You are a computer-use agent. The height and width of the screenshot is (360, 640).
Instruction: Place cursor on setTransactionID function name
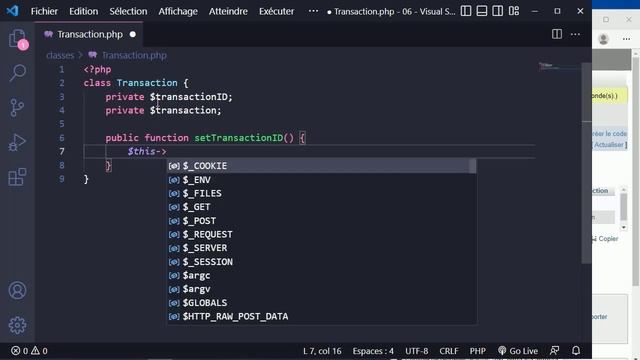[x=238, y=138]
